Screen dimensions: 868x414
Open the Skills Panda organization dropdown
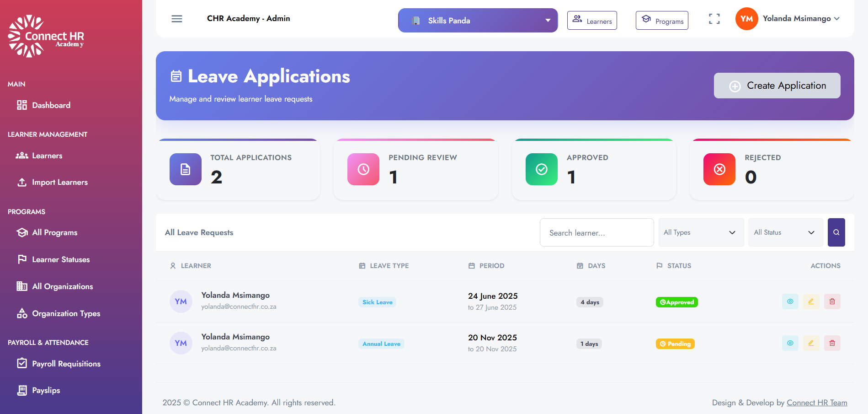point(478,21)
